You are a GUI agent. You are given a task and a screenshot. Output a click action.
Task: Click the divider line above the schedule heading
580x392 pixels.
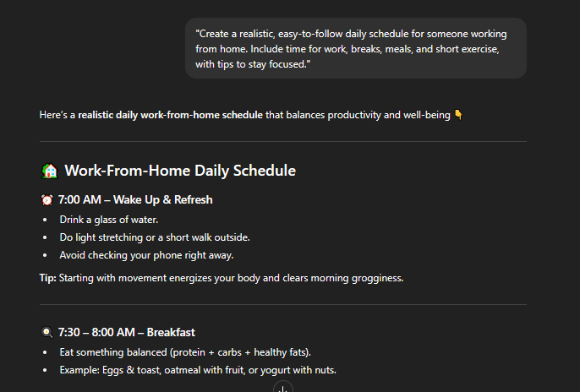click(x=283, y=141)
